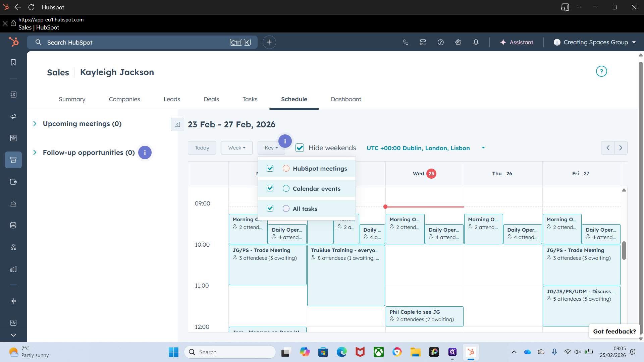Click the Windows taskbar Search box

point(230,352)
